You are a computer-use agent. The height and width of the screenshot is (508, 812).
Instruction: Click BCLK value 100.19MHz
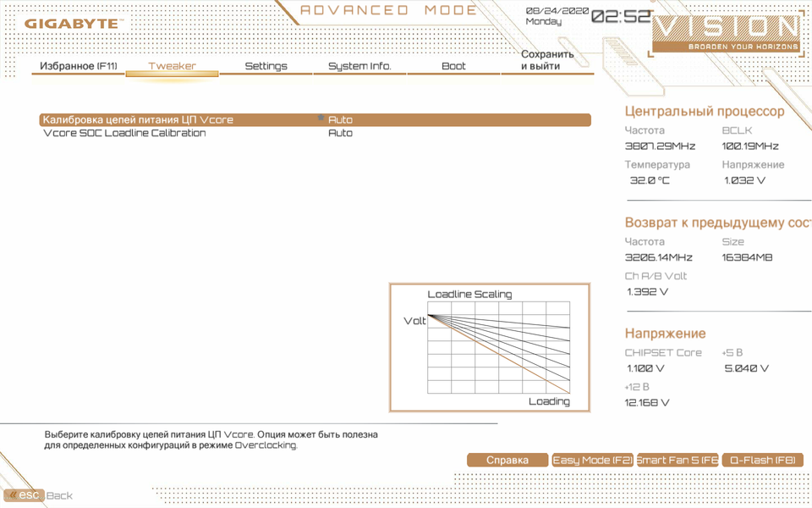tap(750, 146)
